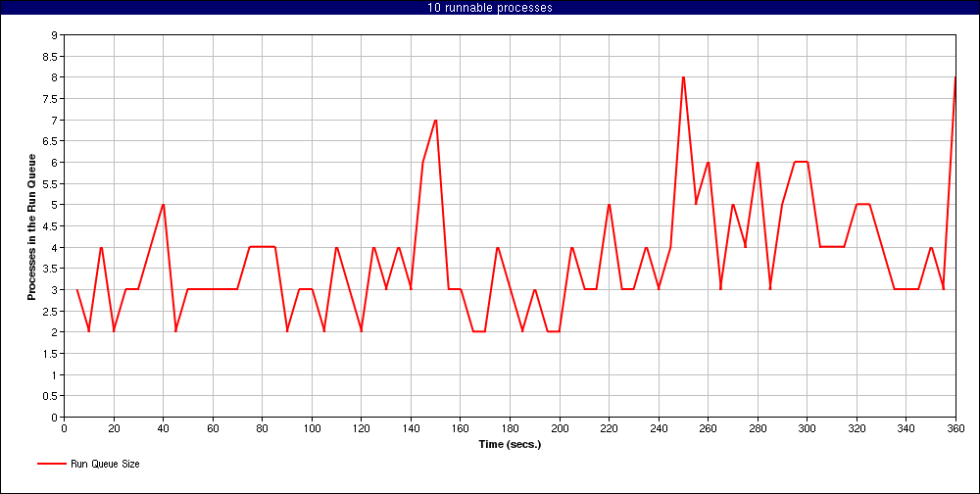980x494 pixels.
Task: Click y-axis tick label '5'
Action: (54, 205)
